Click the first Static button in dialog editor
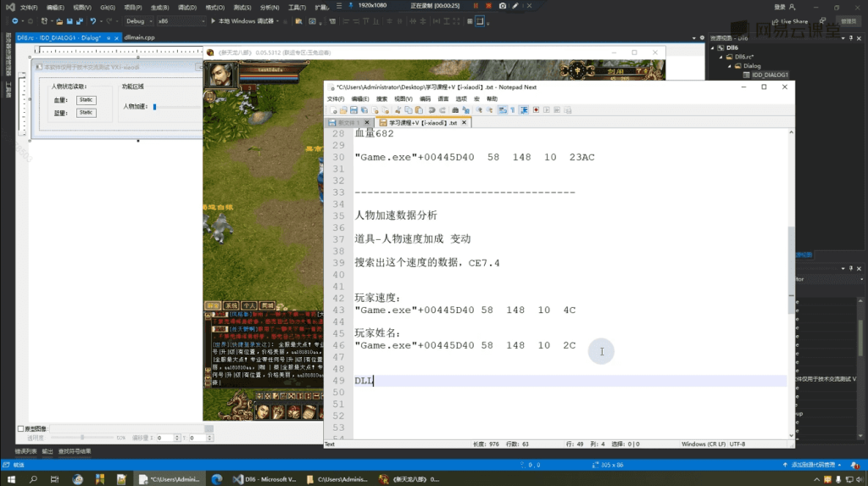 point(86,100)
